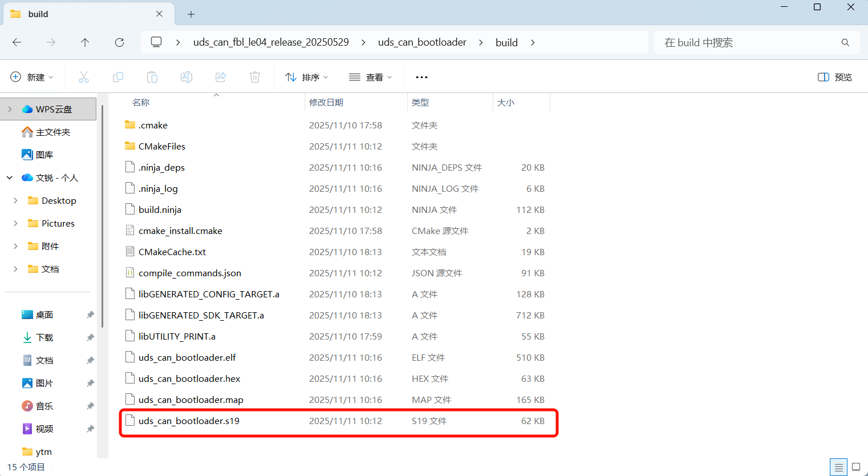Toggle the 预览 preview pane
The image size is (868, 476).
click(x=834, y=76)
